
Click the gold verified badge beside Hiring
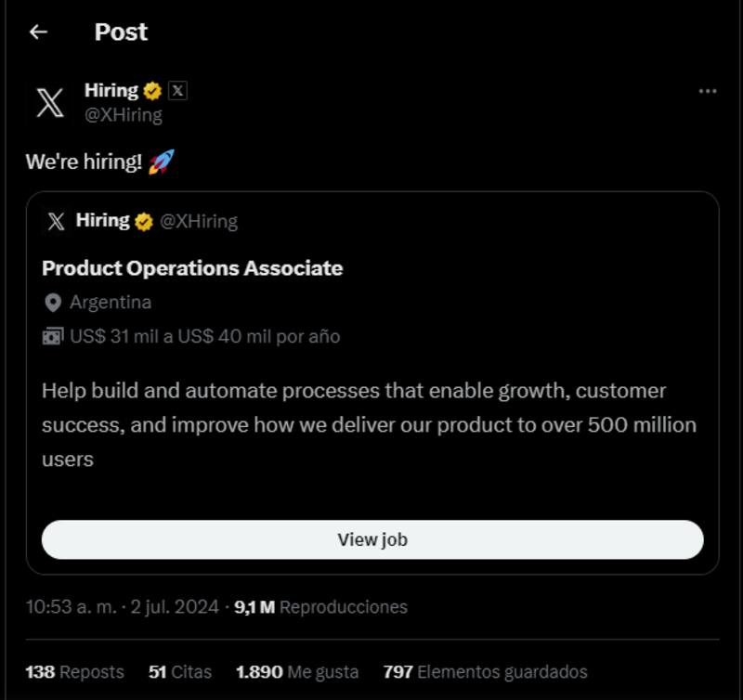pyautogui.click(x=153, y=91)
